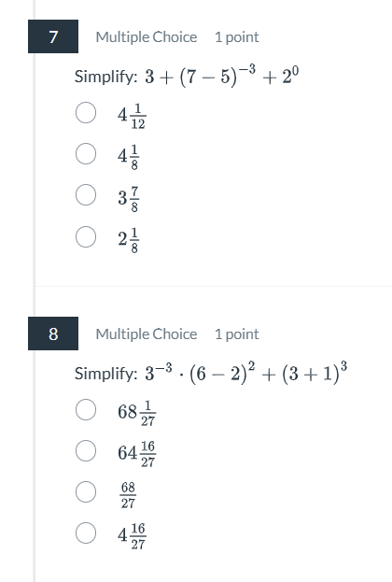The image size is (392, 582).
Task: Select the 68/27 fraction radio button
Action: [86, 492]
